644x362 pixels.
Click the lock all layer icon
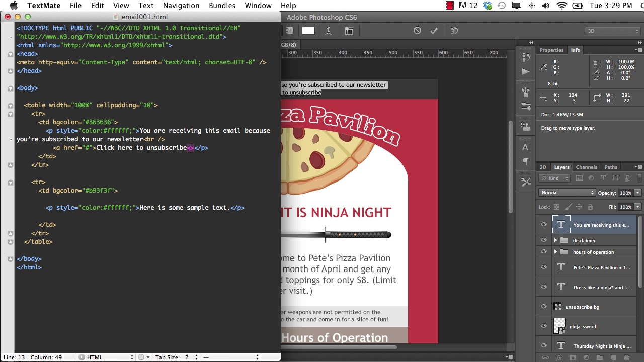click(x=590, y=207)
